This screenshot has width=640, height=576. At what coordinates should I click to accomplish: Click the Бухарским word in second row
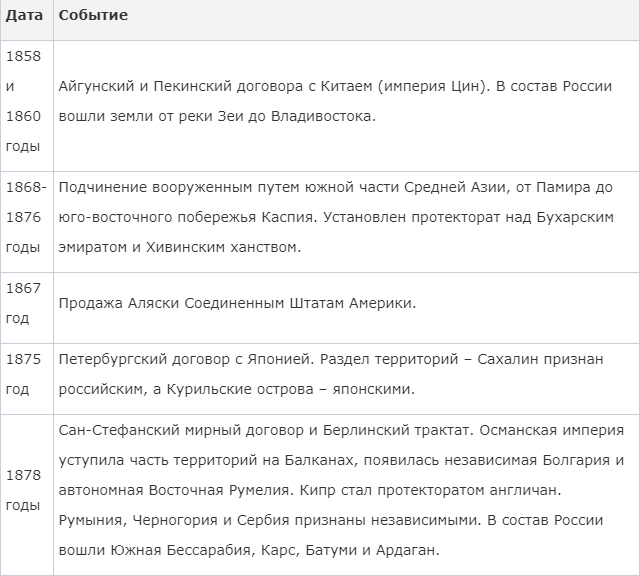click(x=575, y=218)
